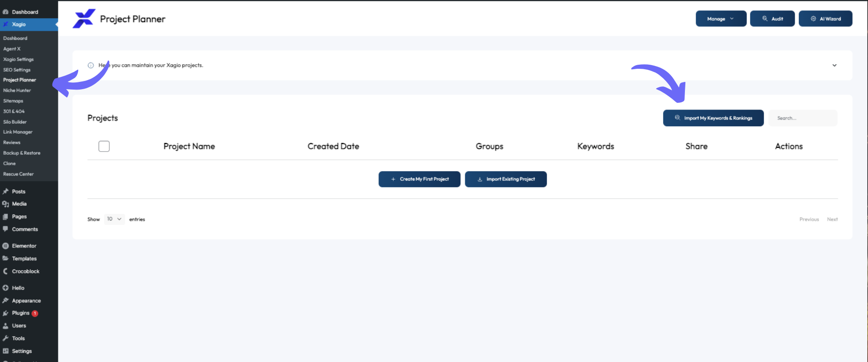Click the Posts pin icon

[x=5, y=191]
